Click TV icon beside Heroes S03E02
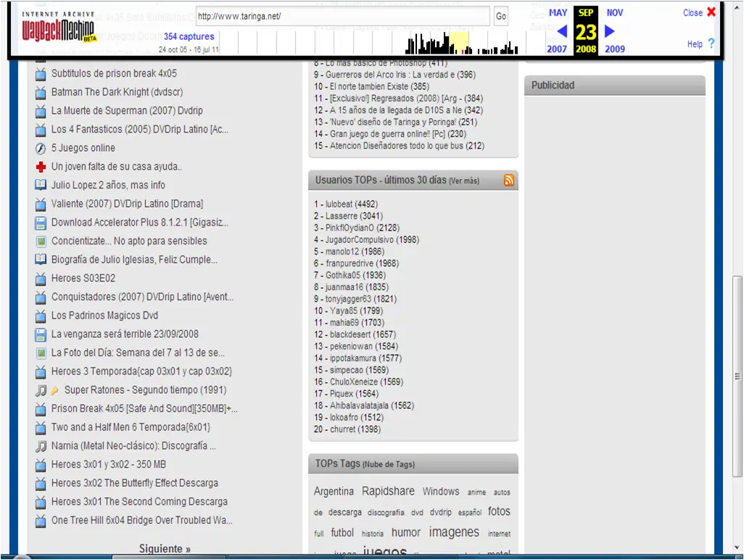The height and width of the screenshot is (560, 744). coord(41,279)
